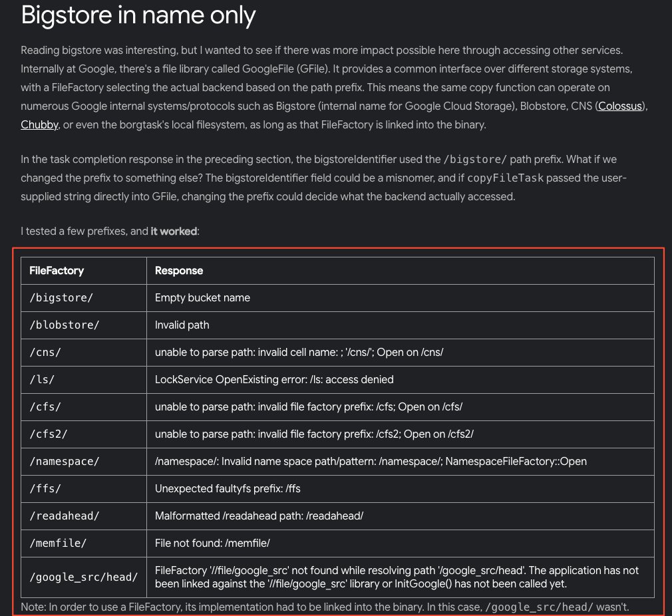Viewport: 672px width, 616px height.
Task: Click the /blobstore/ table cell
Action: 84,325
